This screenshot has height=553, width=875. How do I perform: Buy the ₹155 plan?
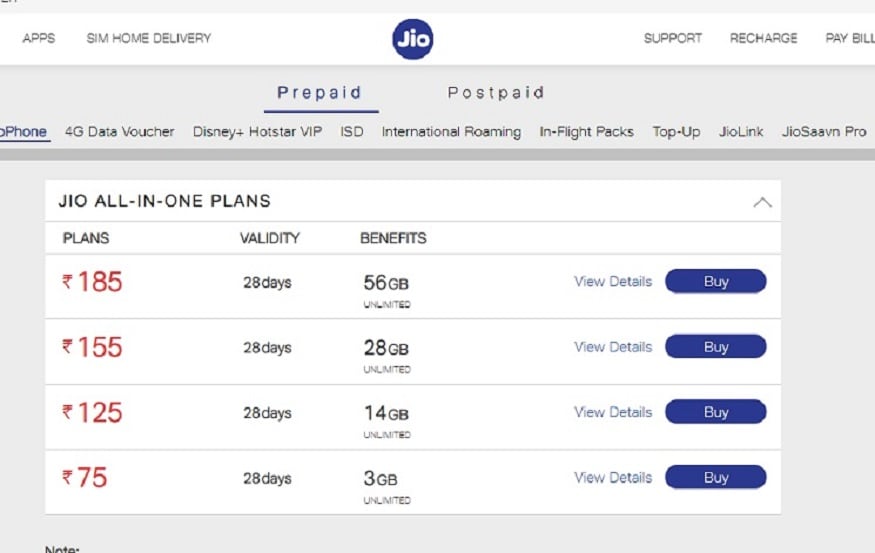coord(716,347)
